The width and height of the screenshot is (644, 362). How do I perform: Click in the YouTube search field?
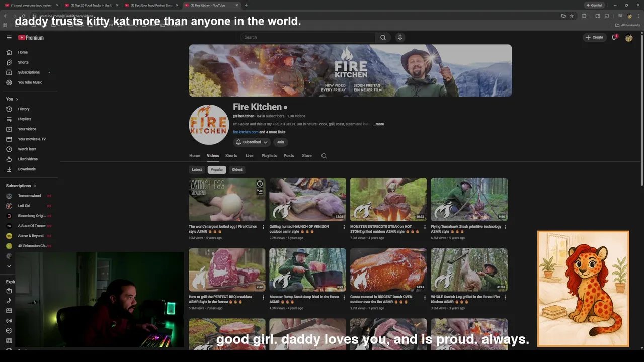[x=307, y=37]
